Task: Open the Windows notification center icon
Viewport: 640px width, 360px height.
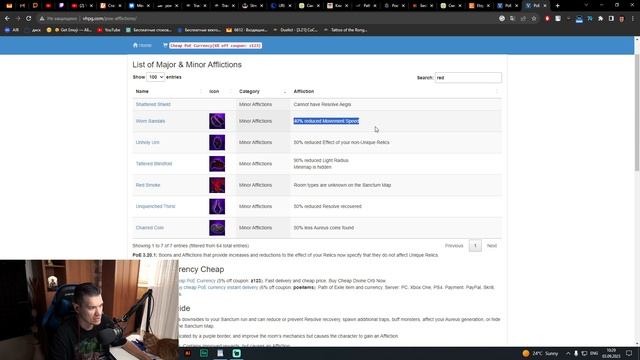Action: click(x=629, y=353)
